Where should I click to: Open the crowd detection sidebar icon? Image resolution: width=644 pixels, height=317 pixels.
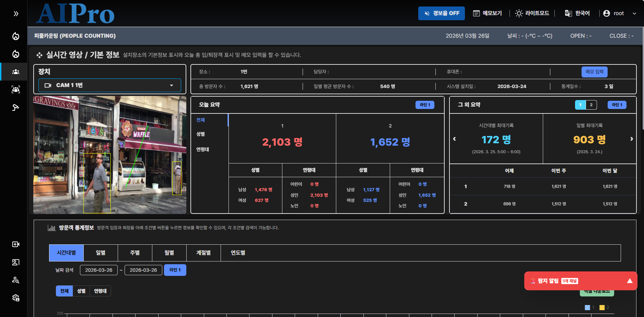pyautogui.click(x=15, y=89)
